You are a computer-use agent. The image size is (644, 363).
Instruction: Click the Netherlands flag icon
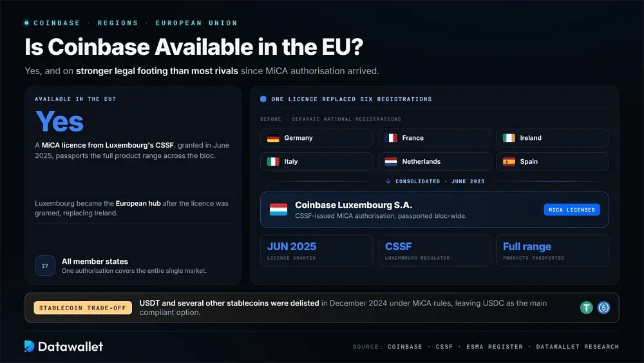click(391, 162)
